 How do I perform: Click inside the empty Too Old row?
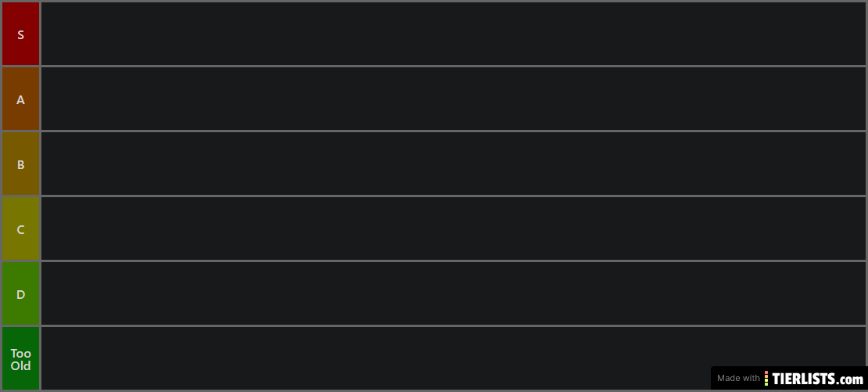(x=375, y=359)
